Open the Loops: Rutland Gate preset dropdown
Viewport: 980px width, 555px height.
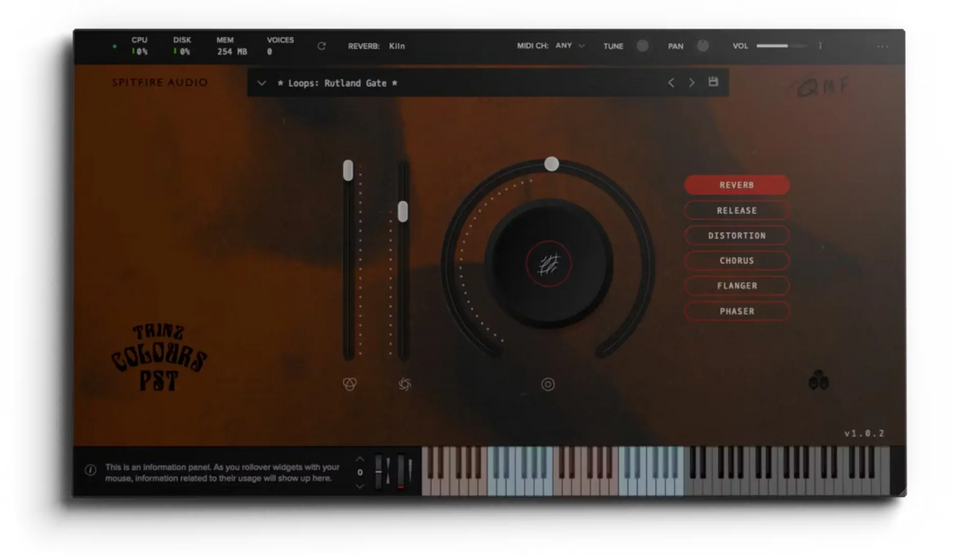(x=261, y=83)
